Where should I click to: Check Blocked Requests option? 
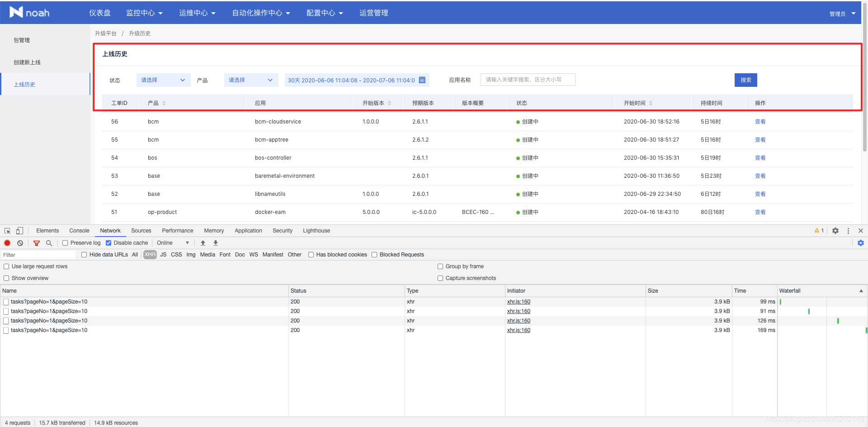[x=374, y=255]
